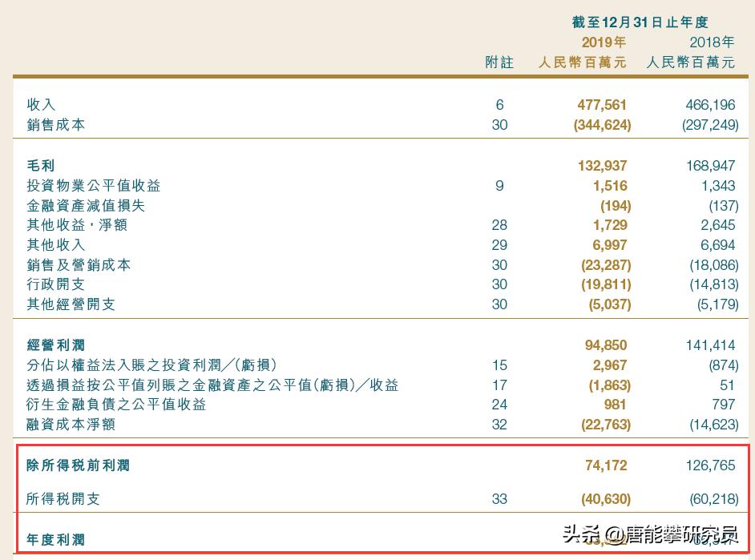Click the operating profit value 94,850
Viewport: 755px width, 560px height.
[x=608, y=344]
